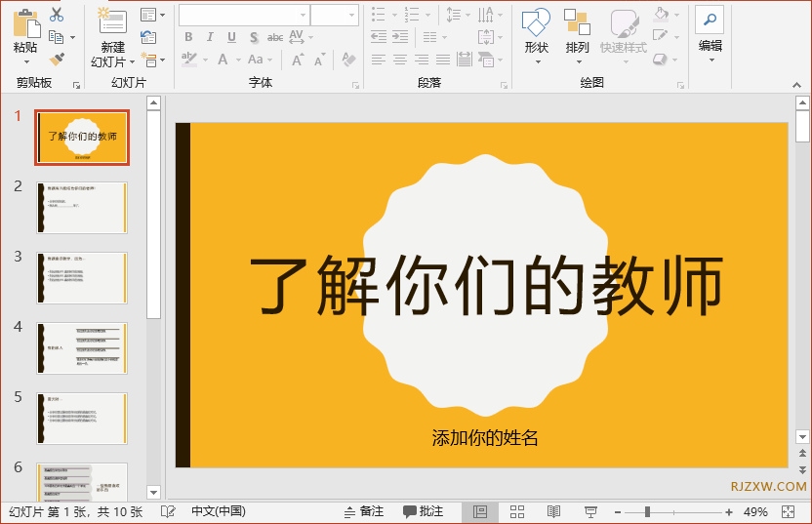The height and width of the screenshot is (524, 812).
Task: Start Slide Show from status bar
Action: tap(590, 512)
